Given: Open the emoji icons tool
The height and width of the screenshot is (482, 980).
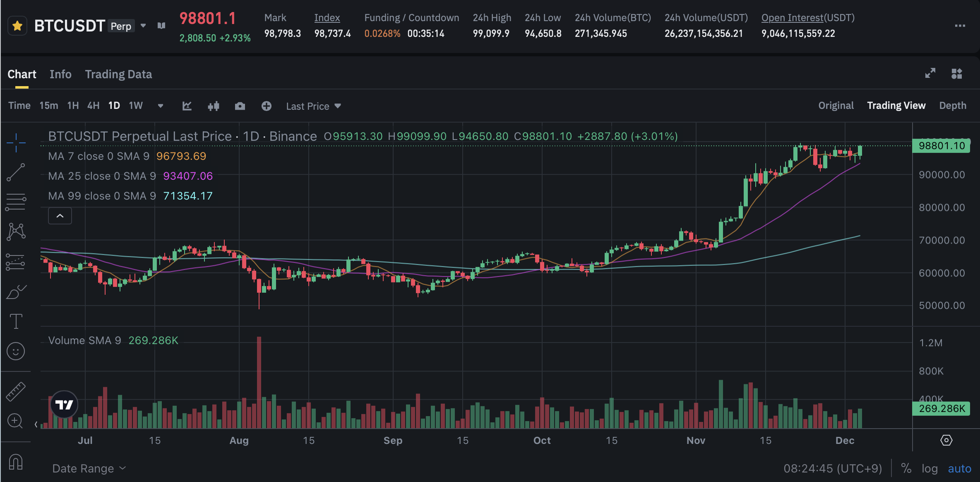Looking at the screenshot, I should click(x=16, y=352).
